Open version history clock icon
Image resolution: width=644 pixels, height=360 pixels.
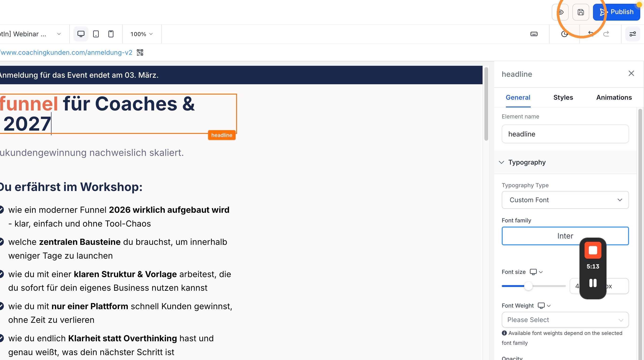point(564,34)
